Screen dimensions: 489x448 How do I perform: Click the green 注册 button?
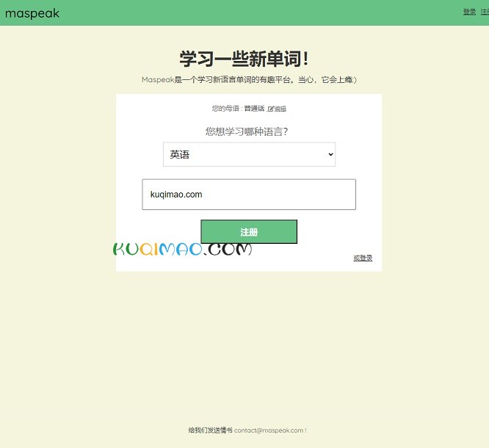[x=249, y=231]
